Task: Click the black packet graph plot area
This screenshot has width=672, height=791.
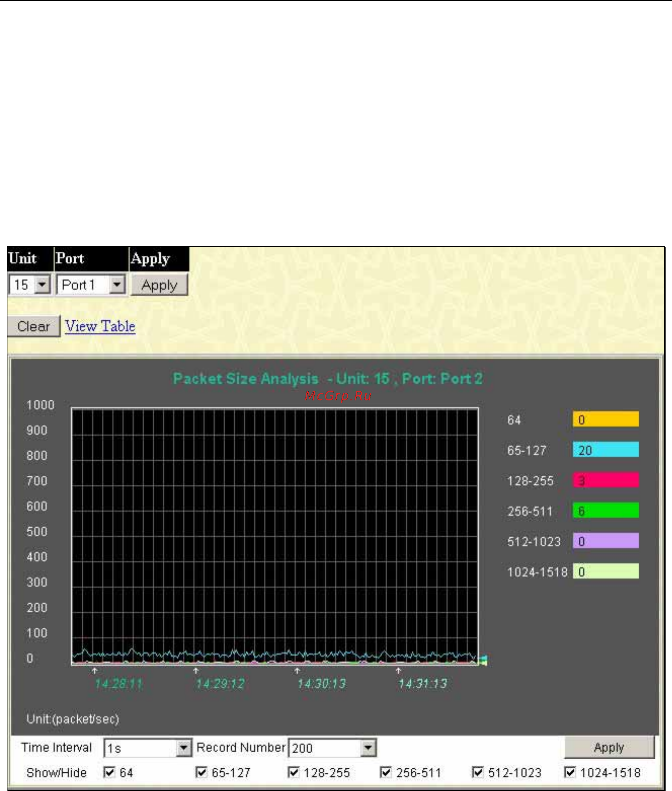Action: 275,536
